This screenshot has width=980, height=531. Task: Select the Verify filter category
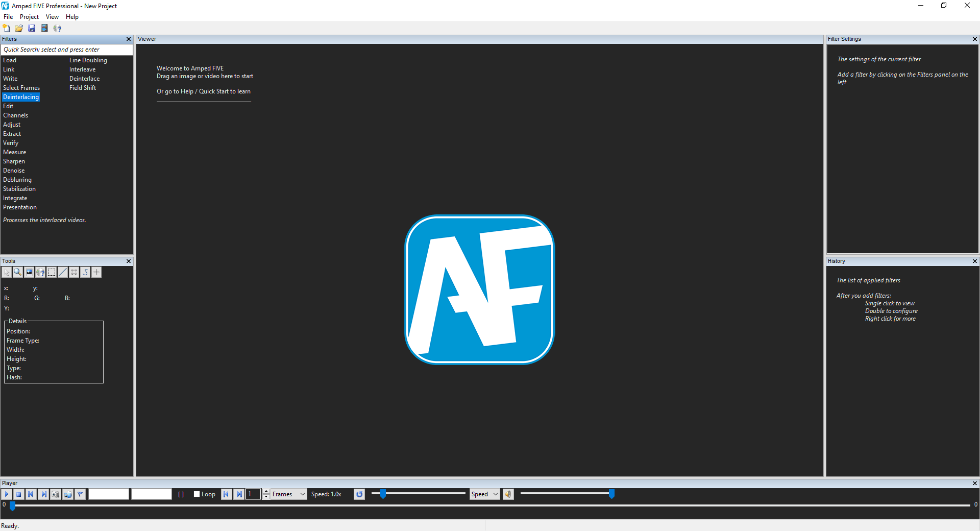pos(11,143)
